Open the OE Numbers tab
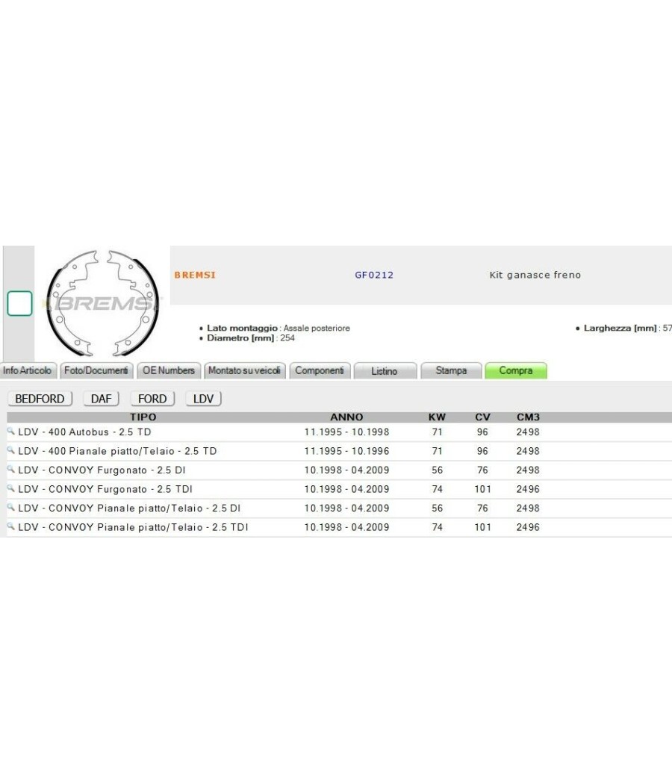 pos(169,370)
